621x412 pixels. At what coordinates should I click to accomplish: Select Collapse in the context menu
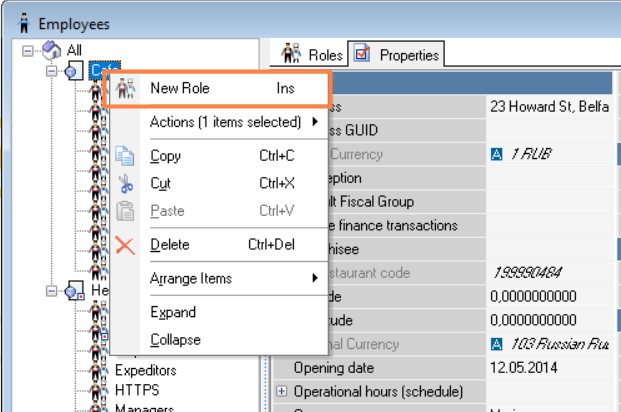(175, 340)
